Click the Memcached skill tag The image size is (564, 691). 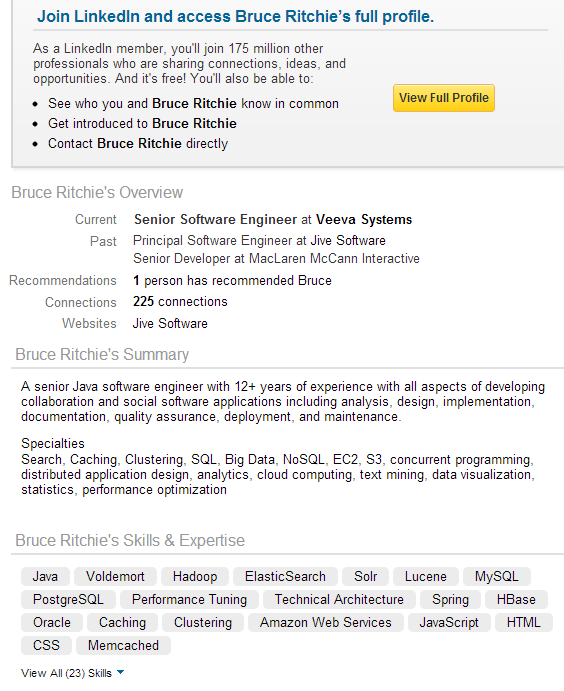(123, 645)
